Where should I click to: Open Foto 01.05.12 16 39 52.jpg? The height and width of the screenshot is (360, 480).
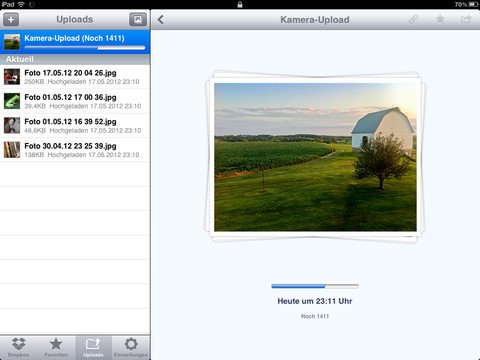coord(75,126)
